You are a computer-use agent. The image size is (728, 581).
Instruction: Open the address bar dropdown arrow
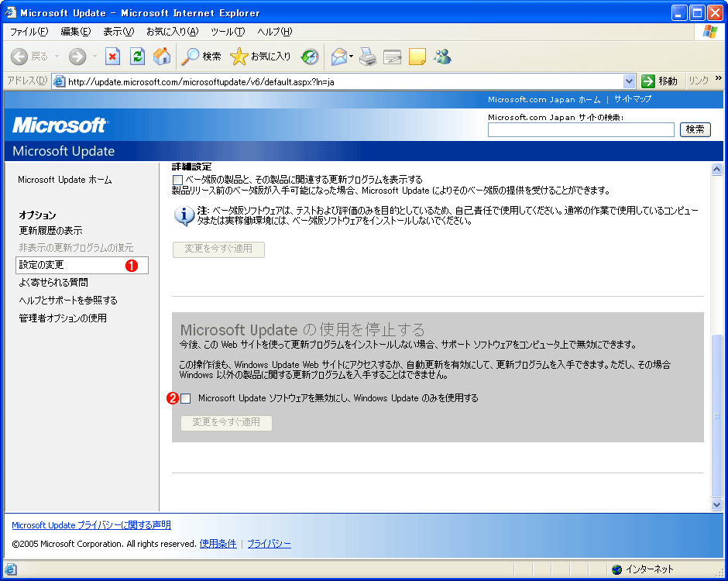click(629, 81)
